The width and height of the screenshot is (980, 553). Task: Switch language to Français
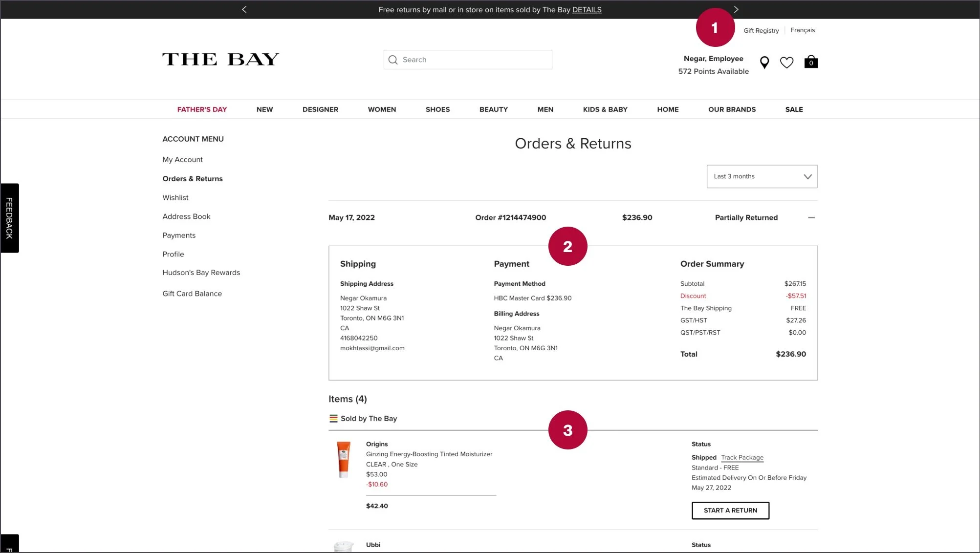803,30
